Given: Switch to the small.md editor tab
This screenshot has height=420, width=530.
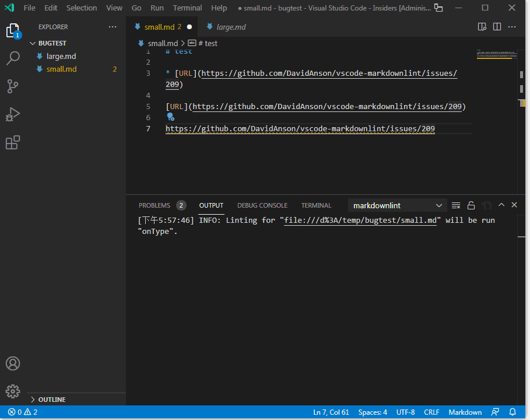Looking at the screenshot, I should click(162, 27).
